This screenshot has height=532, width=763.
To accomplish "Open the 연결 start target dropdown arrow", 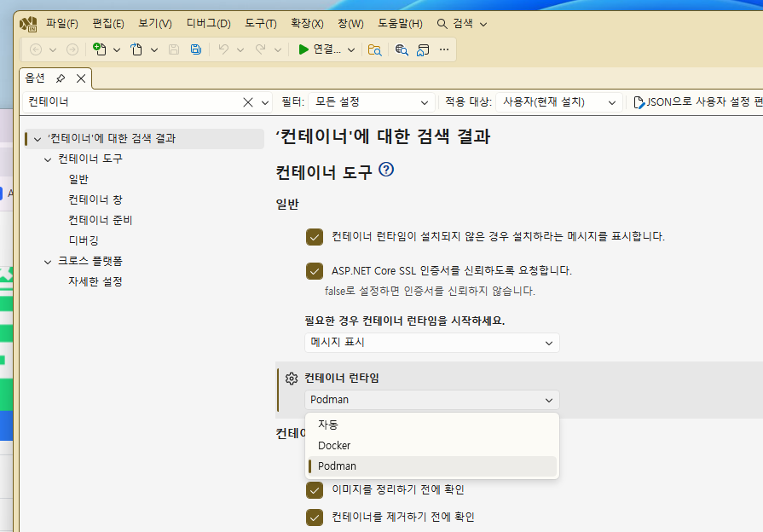I will (351, 49).
